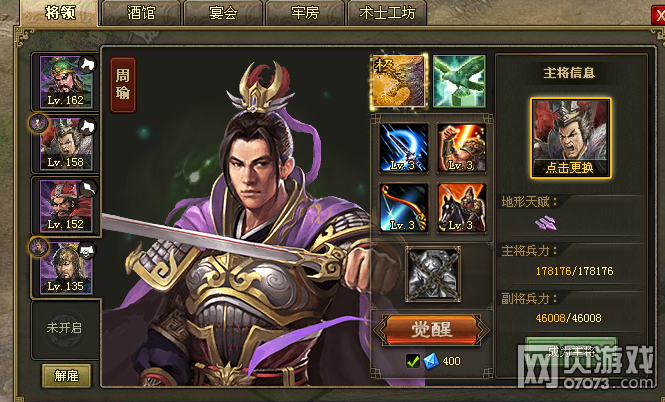The image size is (665, 402).
Task: Select the Lv.135 general portrait
Action: point(66,268)
